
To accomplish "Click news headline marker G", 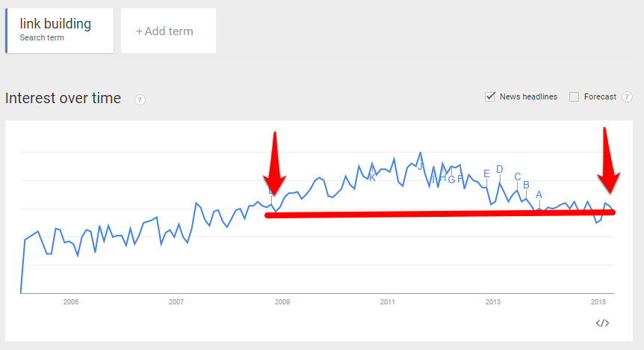I will click(x=451, y=179).
